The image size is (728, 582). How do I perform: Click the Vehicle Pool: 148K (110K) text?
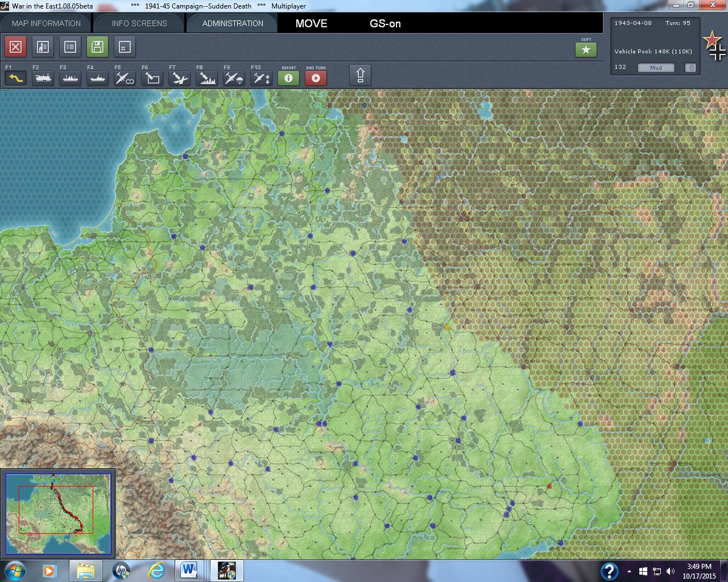653,51
